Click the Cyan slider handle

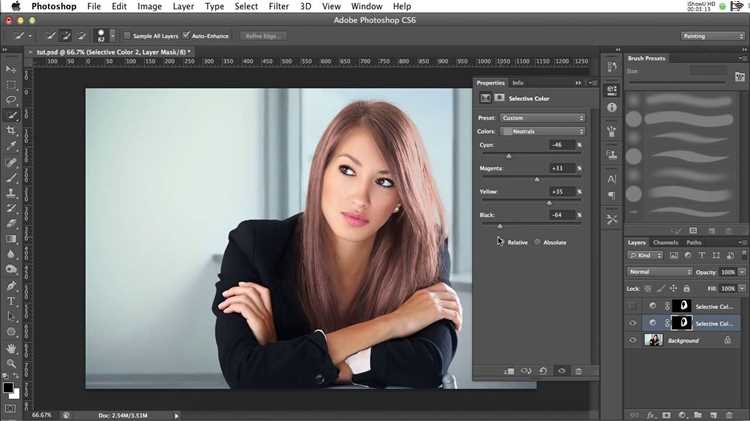[508, 156]
